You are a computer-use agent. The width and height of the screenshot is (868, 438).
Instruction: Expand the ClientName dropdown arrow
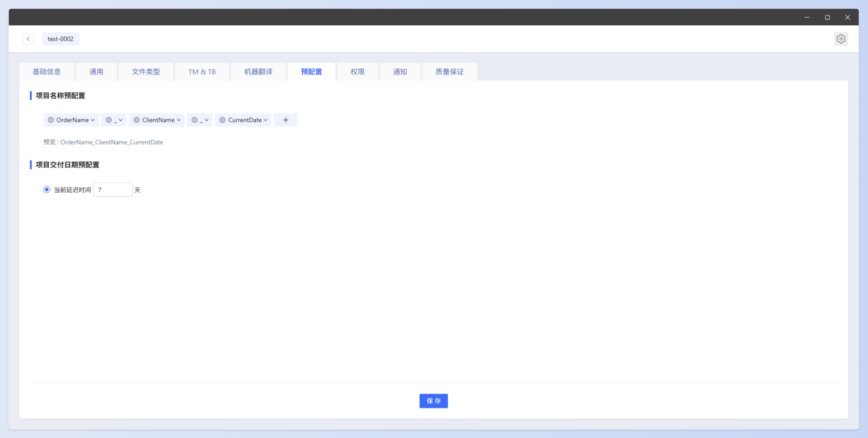[x=179, y=120]
